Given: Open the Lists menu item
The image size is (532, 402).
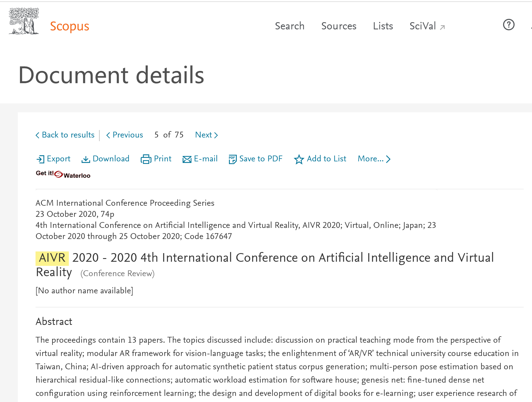Looking at the screenshot, I should (x=383, y=26).
